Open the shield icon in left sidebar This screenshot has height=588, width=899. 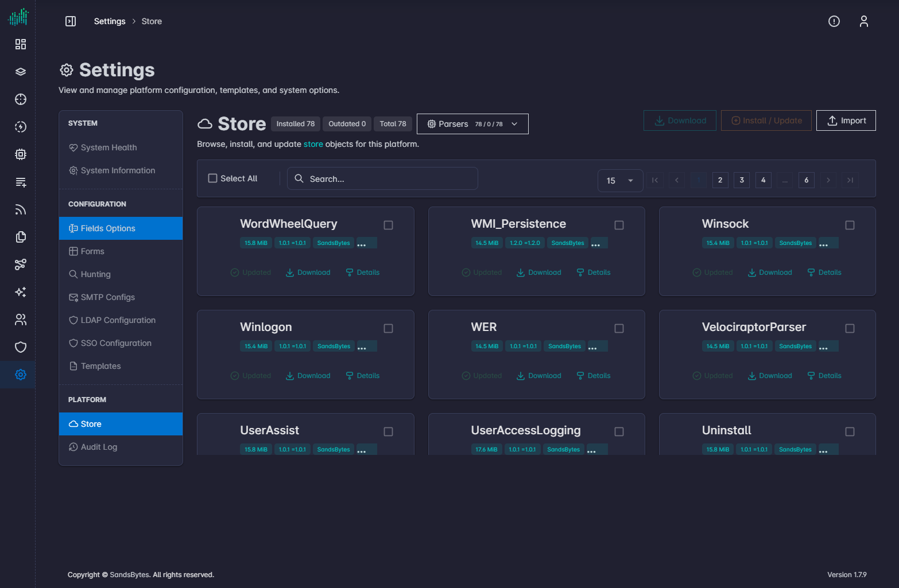(x=21, y=347)
